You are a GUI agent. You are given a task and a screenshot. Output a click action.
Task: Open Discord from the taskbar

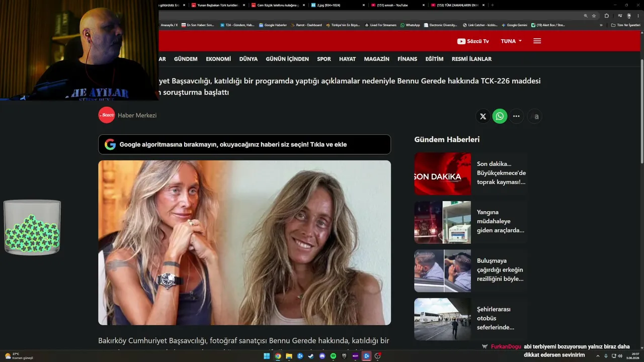pyautogui.click(x=322, y=356)
